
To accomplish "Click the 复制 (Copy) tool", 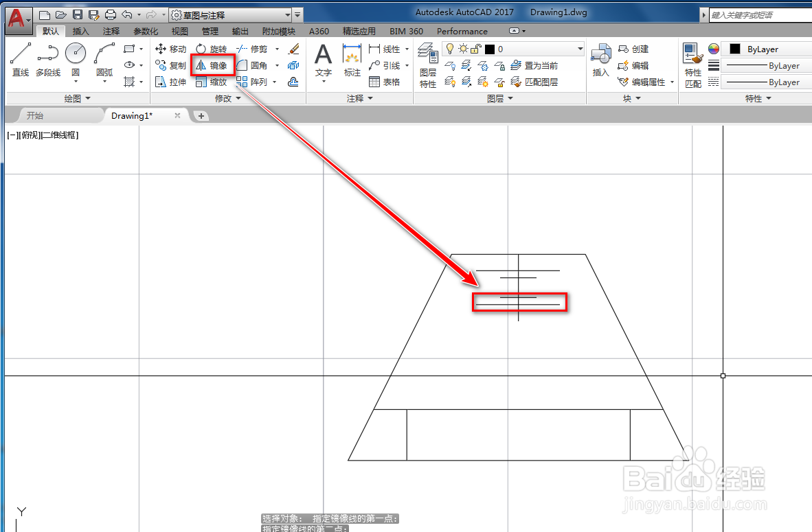I will pyautogui.click(x=170, y=66).
